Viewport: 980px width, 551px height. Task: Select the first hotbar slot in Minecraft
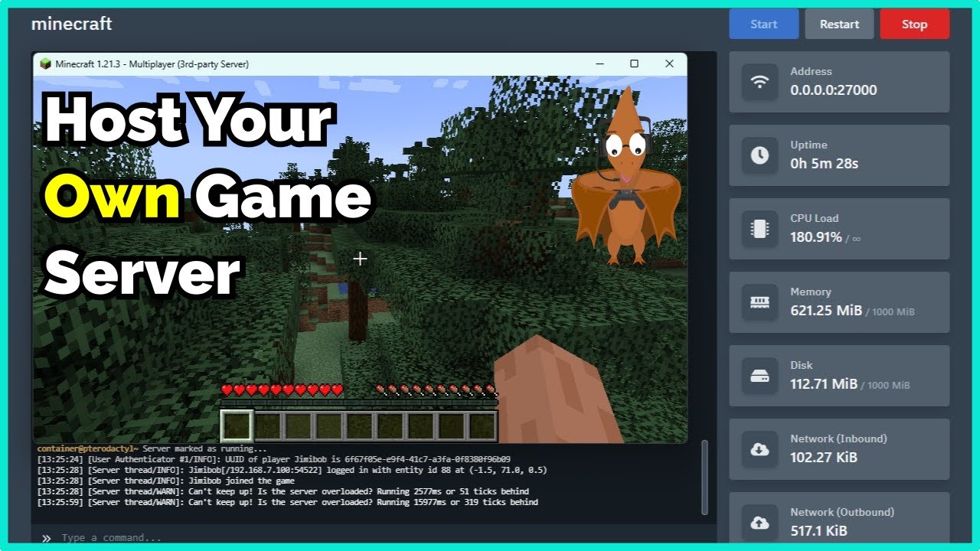pyautogui.click(x=236, y=425)
